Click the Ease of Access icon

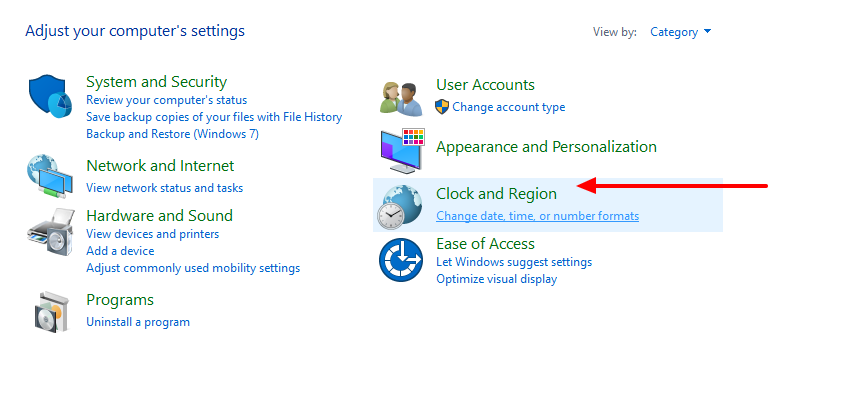(x=401, y=260)
